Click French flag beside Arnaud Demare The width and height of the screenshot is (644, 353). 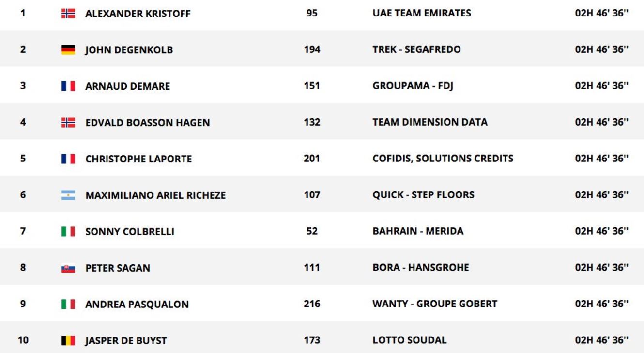click(x=68, y=86)
